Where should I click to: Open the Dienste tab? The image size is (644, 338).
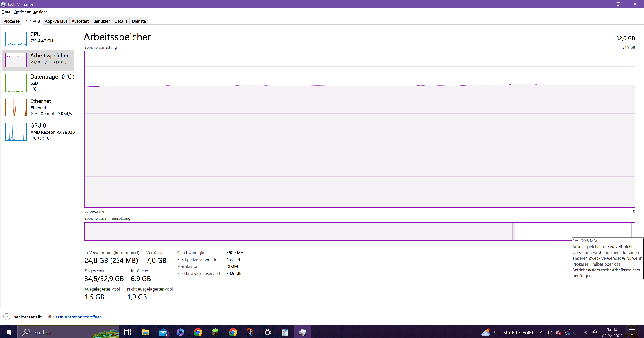[x=139, y=21]
